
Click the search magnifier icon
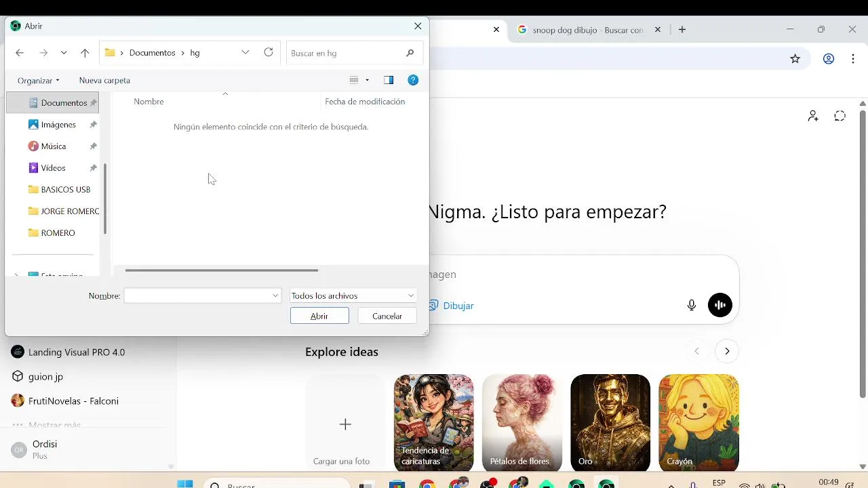click(410, 53)
